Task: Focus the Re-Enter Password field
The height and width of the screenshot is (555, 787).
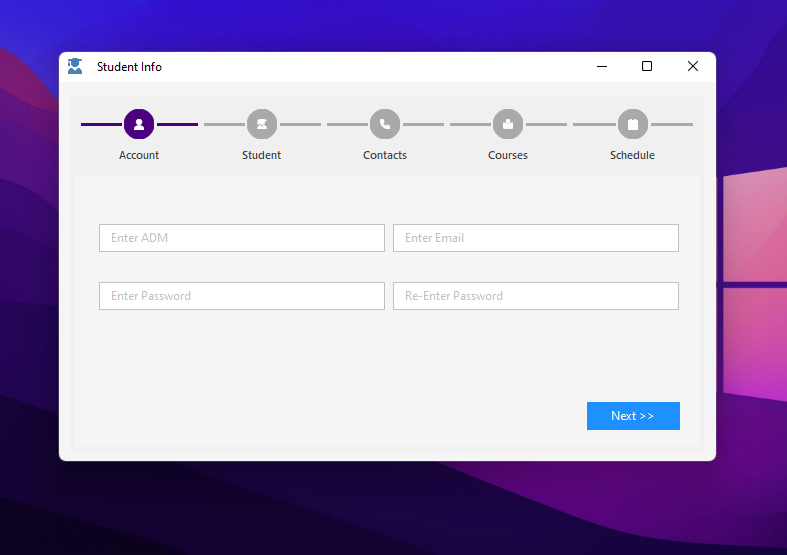Action: click(536, 296)
